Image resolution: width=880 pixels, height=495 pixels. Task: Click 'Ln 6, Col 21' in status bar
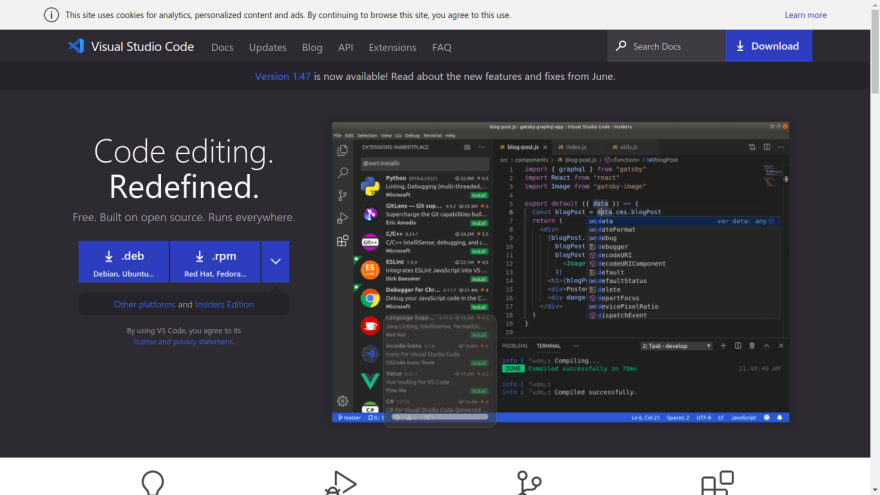pyautogui.click(x=645, y=418)
